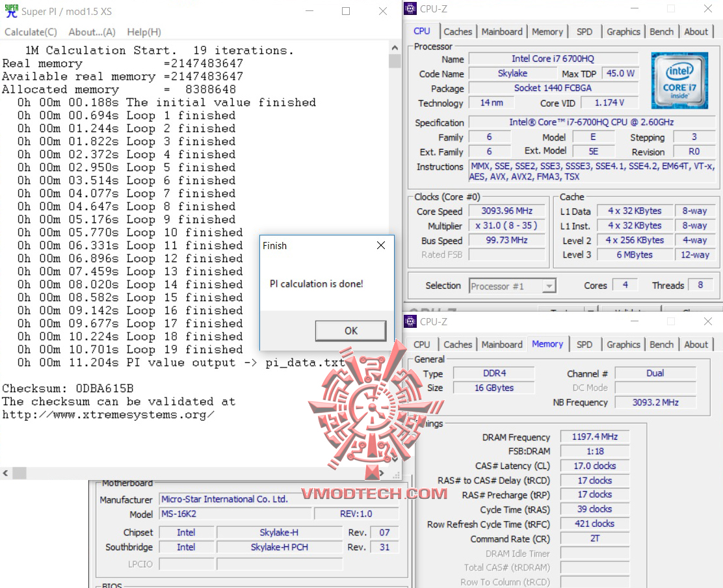
Task: Click the Level 3 cache value 6 MBytes
Action: tap(635, 254)
